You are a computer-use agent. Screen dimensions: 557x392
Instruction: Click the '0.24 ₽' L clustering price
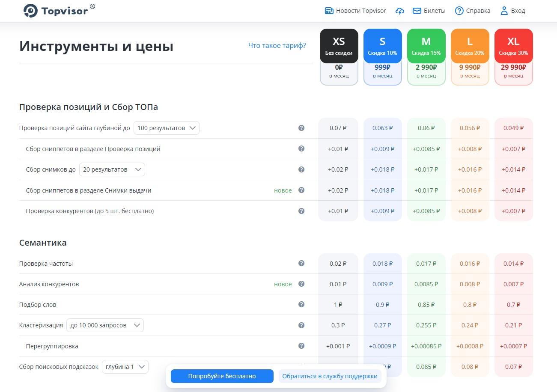(x=470, y=325)
